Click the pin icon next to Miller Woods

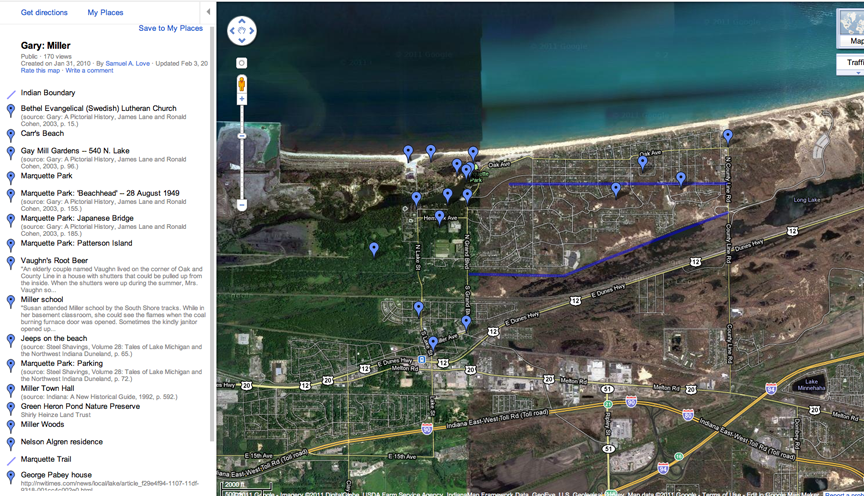10,425
